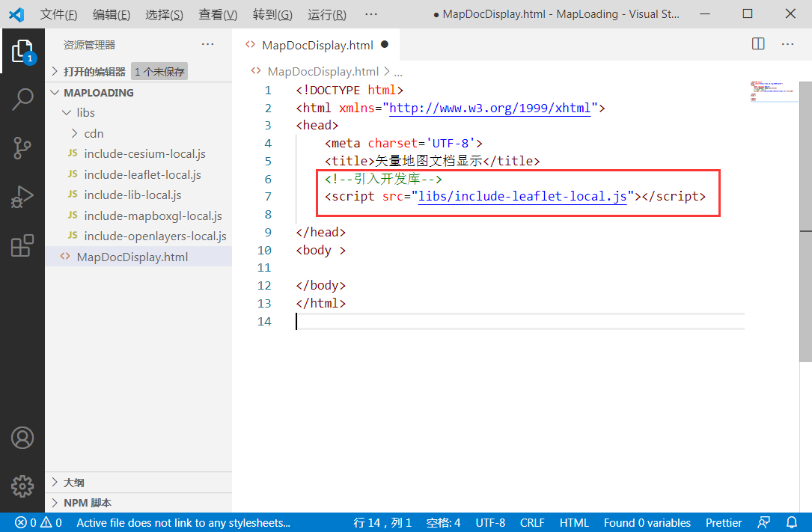Open include-openlayers-local.js file
This screenshot has width=812, height=532.
[x=155, y=236]
